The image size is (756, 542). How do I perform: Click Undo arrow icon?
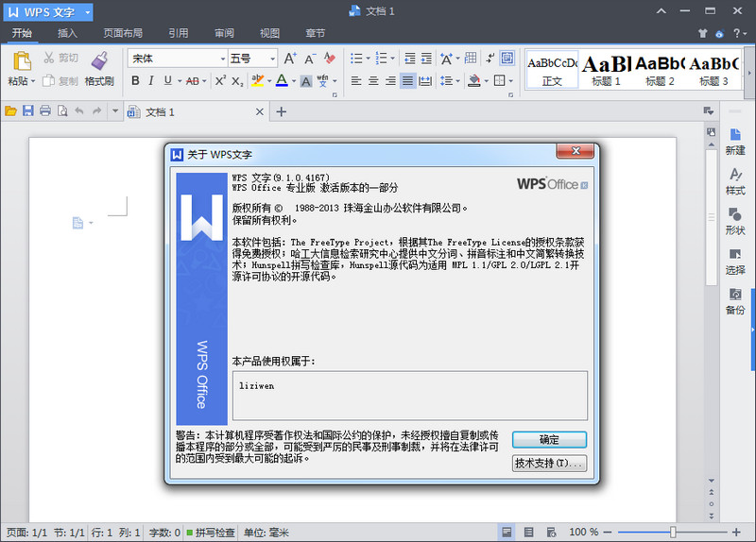[79, 111]
